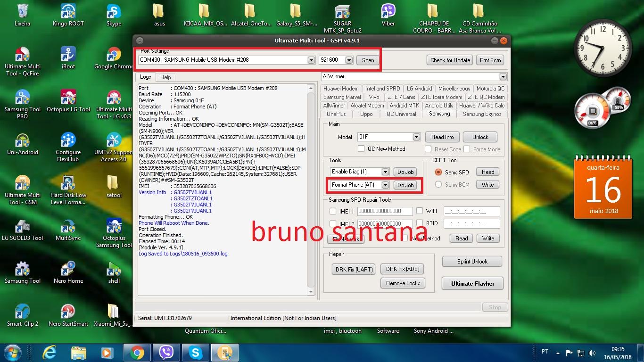Open Viber from the taskbar

[x=166, y=353]
